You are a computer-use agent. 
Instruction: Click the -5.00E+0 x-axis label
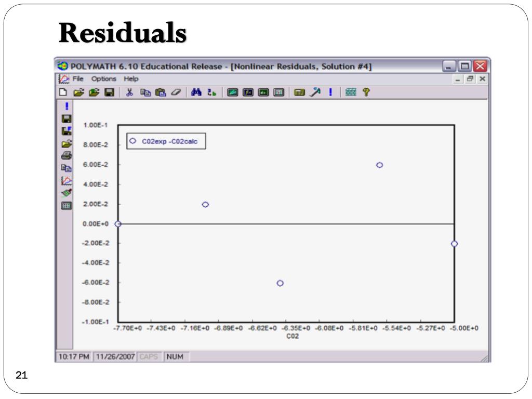point(464,328)
